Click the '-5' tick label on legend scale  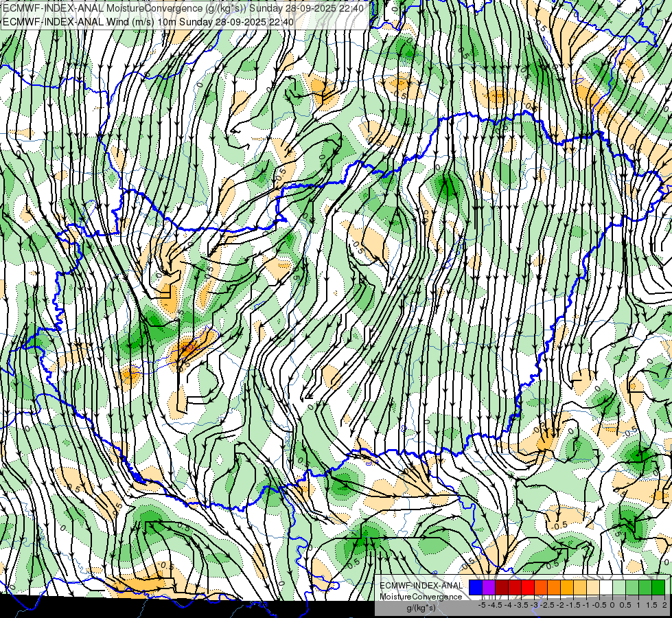point(482,605)
